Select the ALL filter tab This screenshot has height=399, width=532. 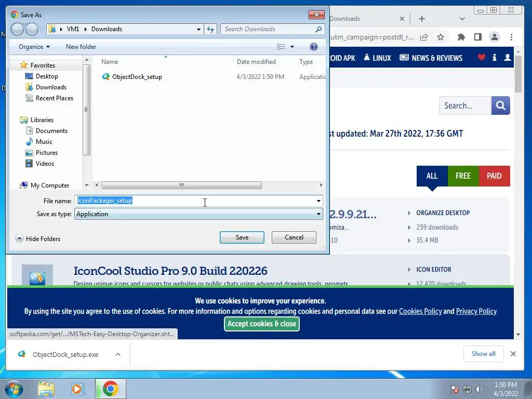coord(432,176)
